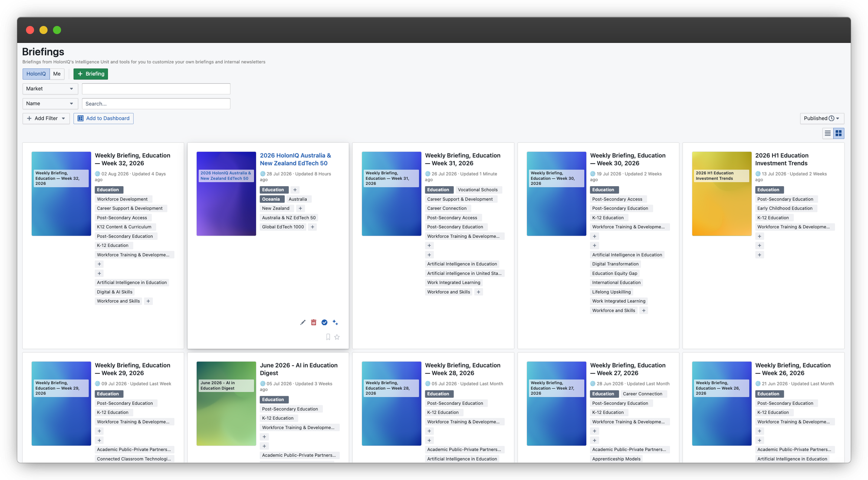Click plus icon beside Global EdTech 1000 tag
This screenshot has height=480, width=868.
[x=312, y=227]
